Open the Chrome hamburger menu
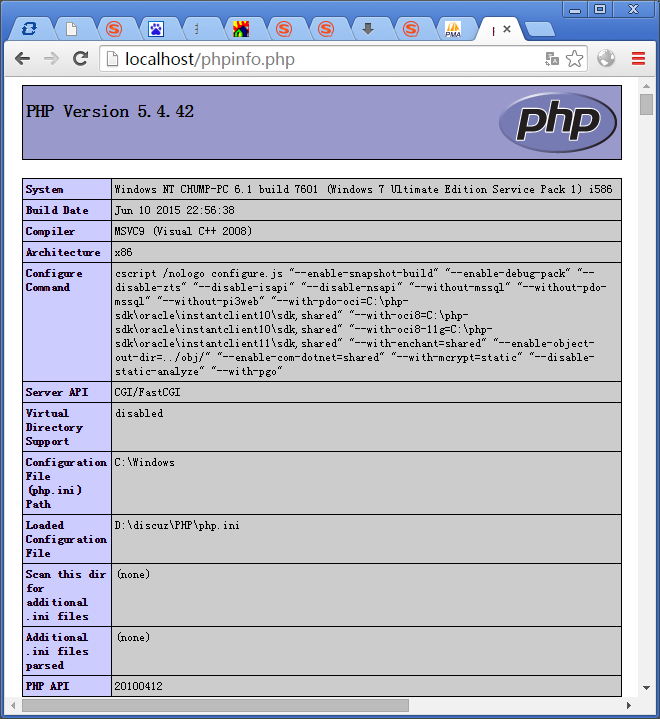This screenshot has width=660, height=719. click(x=638, y=59)
